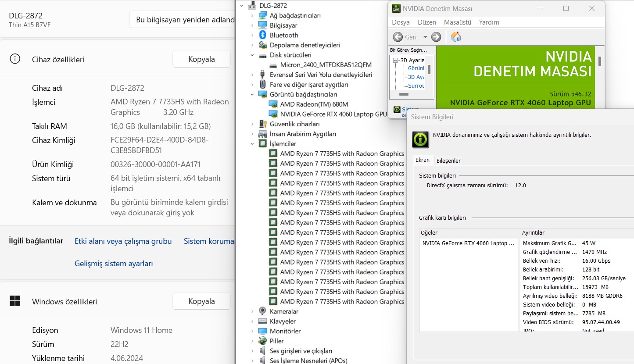This screenshot has width=634, height=364.
Task: Click the İşlemciler processor category icon
Action: 262,144
